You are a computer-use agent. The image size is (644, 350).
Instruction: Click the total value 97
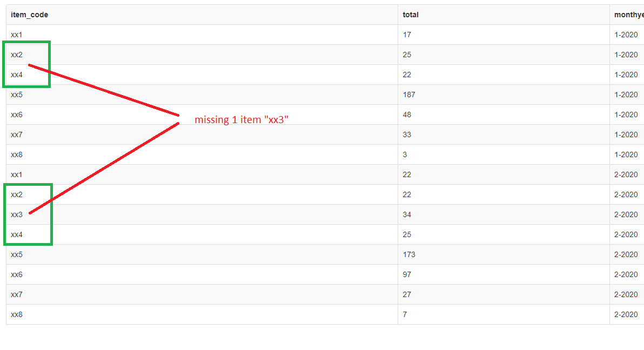407,274
